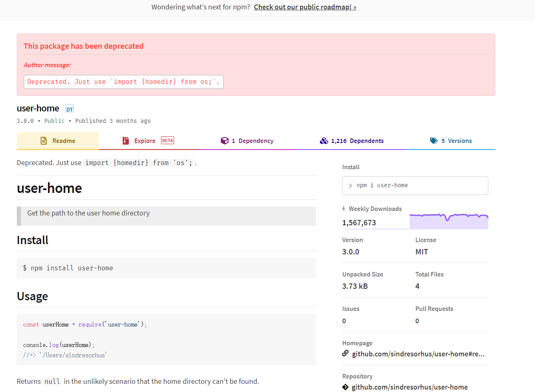The image size is (535, 392).
Task: Click the repository git icon
Action: pyautogui.click(x=345, y=387)
